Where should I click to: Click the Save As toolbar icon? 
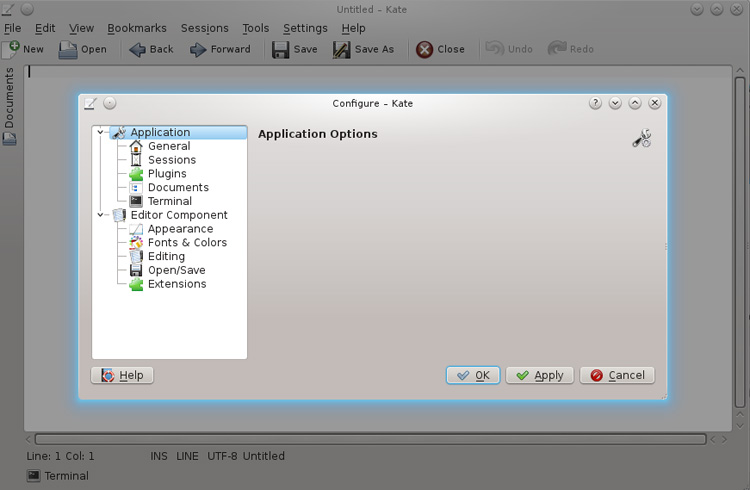(342, 49)
